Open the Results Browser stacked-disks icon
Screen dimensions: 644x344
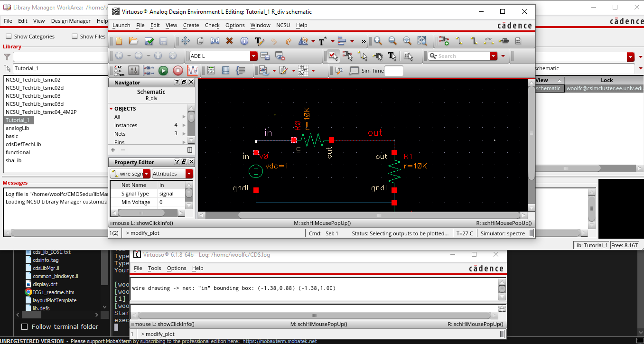pos(226,71)
